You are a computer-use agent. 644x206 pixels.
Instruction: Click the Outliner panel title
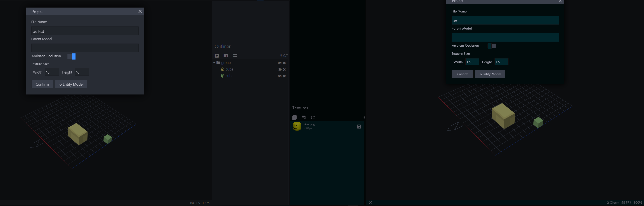click(222, 46)
